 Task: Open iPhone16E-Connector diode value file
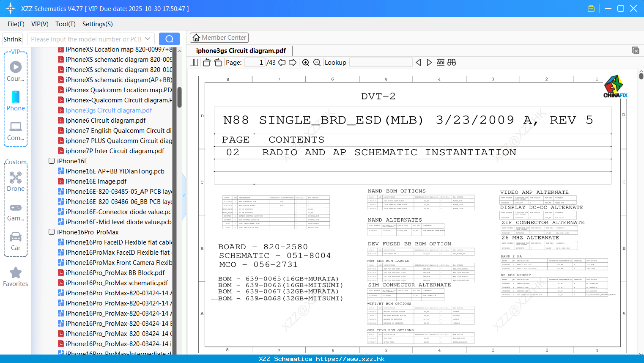pyautogui.click(x=115, y=212)
